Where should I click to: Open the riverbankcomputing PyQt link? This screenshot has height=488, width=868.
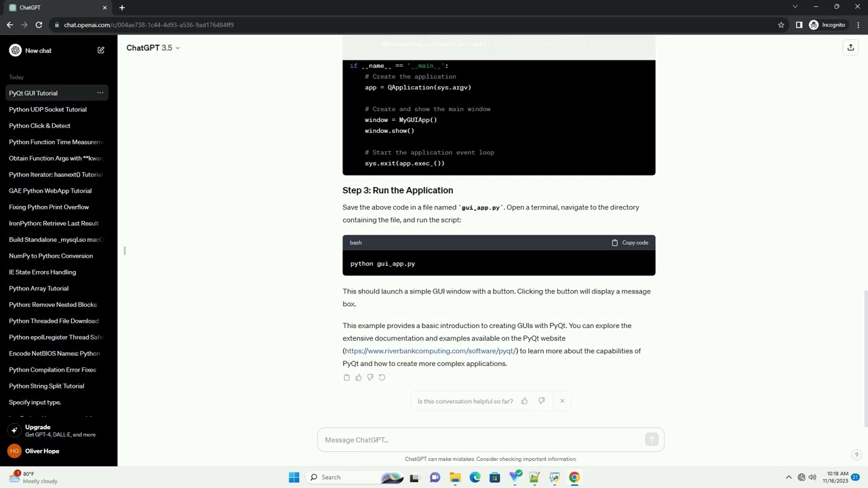click(x=431, y=351)
